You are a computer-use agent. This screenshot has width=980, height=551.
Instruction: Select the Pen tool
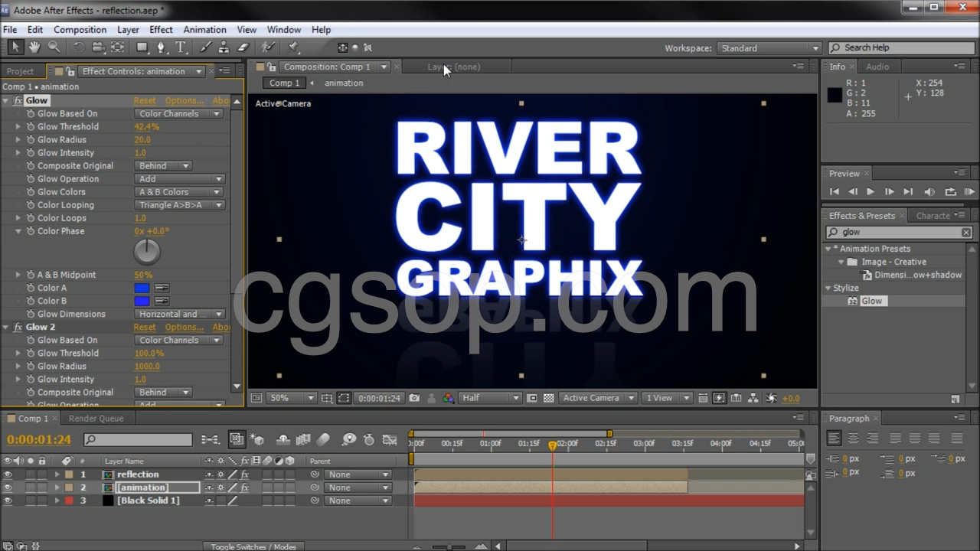162,47
